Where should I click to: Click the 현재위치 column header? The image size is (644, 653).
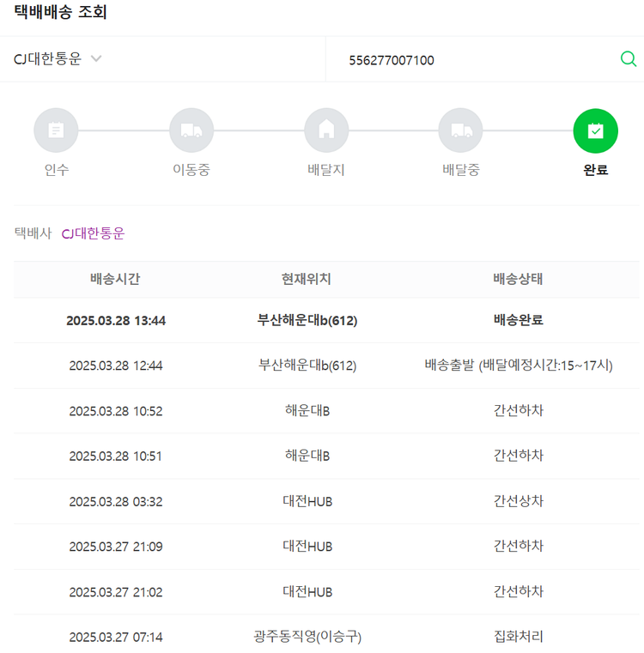point(307,279)
